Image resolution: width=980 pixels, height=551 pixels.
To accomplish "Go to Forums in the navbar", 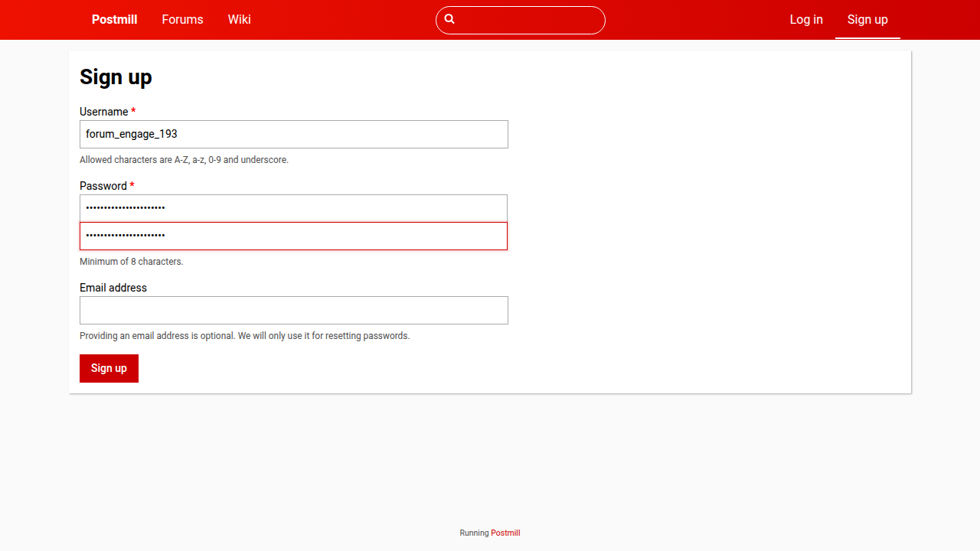I will [182, 20].
